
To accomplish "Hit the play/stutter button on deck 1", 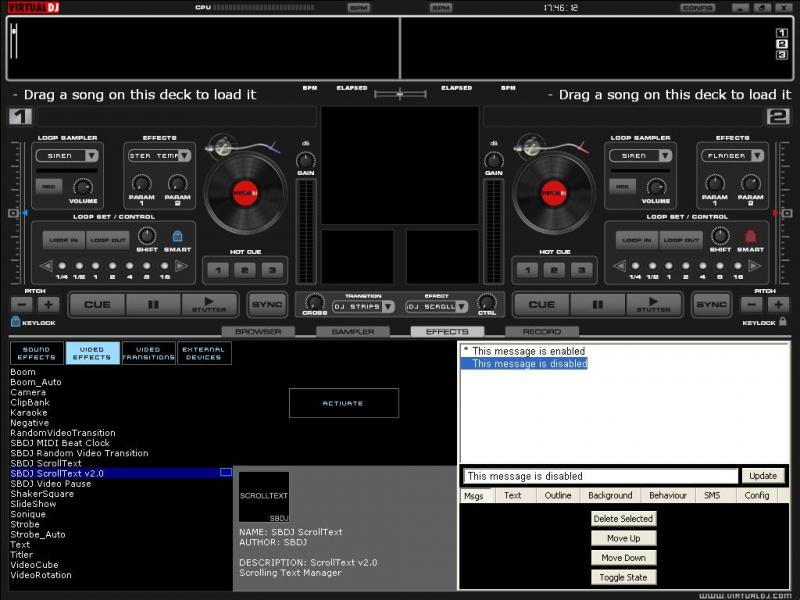I will pos(209,305).
